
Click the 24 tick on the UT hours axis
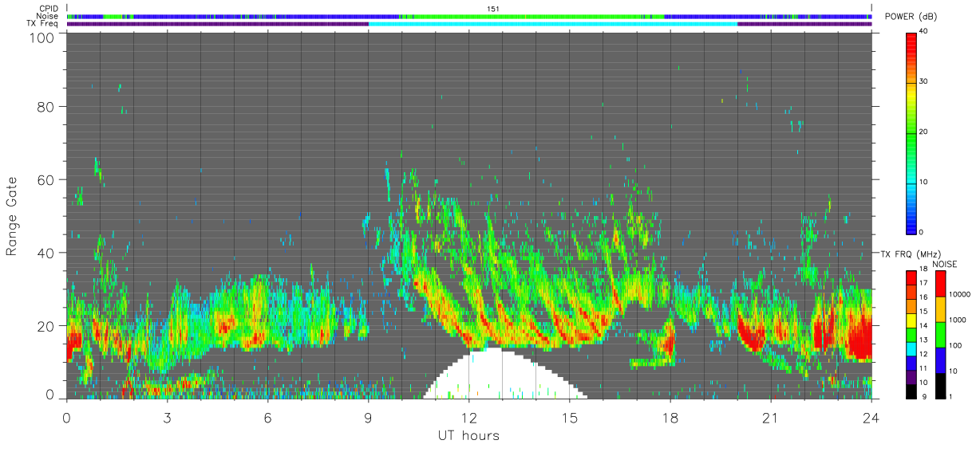tap(871, 419)
